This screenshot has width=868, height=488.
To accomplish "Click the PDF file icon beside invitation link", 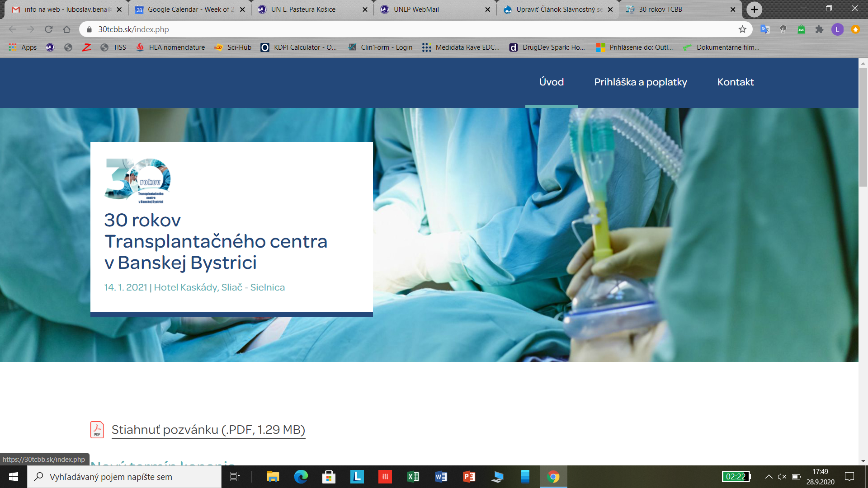I will pos(97,430).
